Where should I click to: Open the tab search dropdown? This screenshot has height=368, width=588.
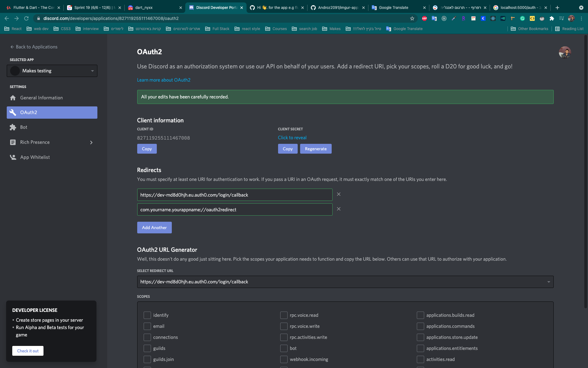click(x=581, y=8)
